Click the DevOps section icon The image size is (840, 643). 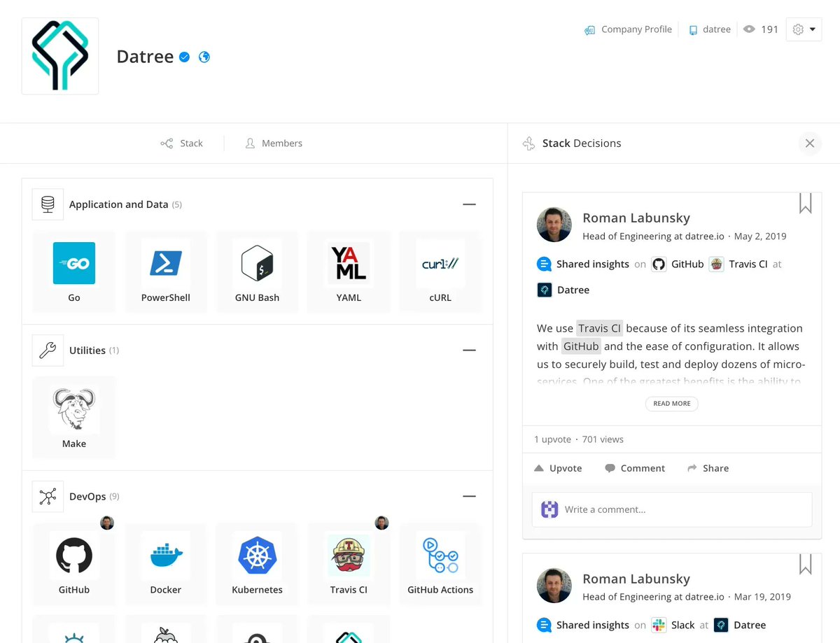click(x=48, y=496)
